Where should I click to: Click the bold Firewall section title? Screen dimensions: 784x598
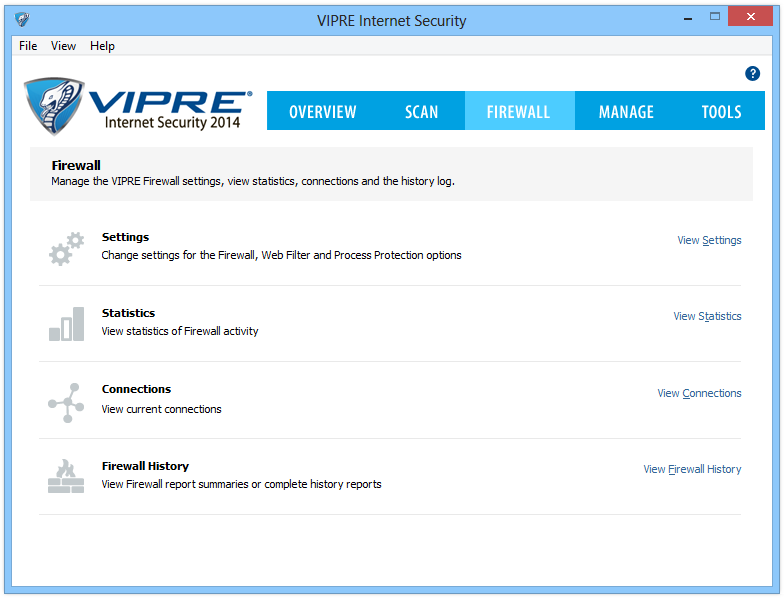[76, 166]
